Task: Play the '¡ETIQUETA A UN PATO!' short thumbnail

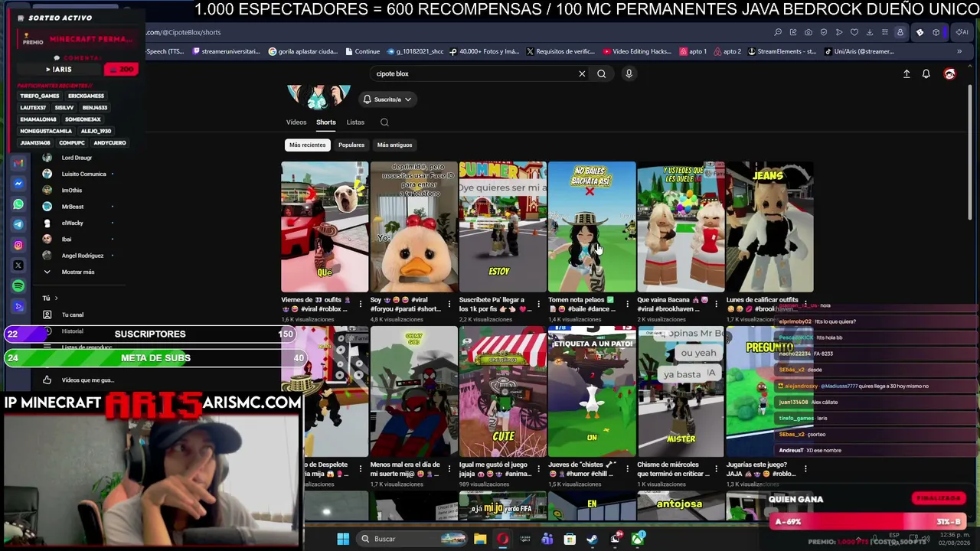Action: tap(592, 391)
